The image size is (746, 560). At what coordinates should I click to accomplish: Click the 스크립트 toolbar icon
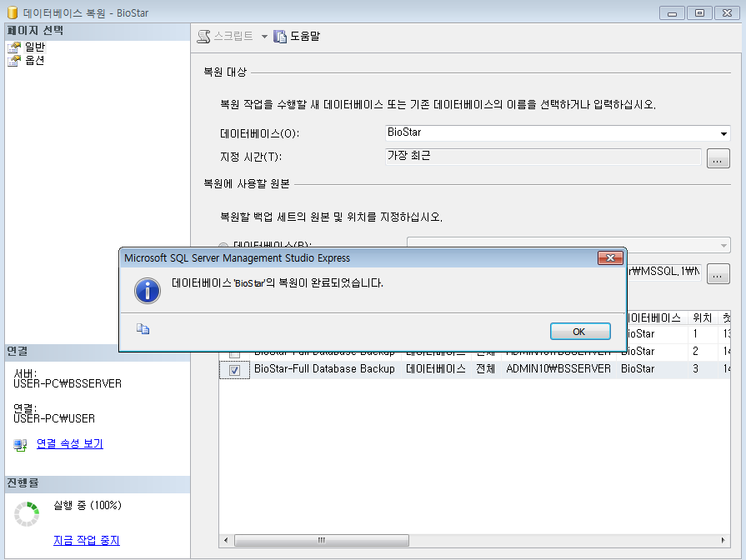pos(204,37)
